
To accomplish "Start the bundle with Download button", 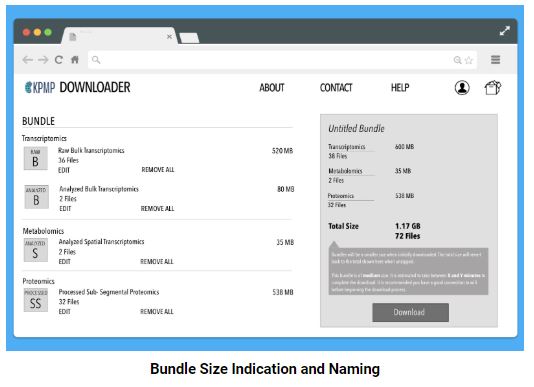I will [410, 312].
